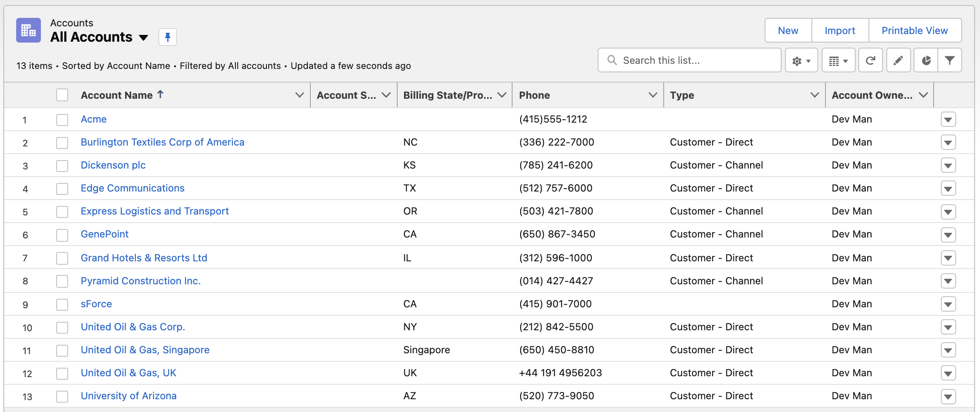Open Burlington Textiles Corp of America
Image resolution: width=980 pixels, height=412 pixels.
tap(163, 142)
